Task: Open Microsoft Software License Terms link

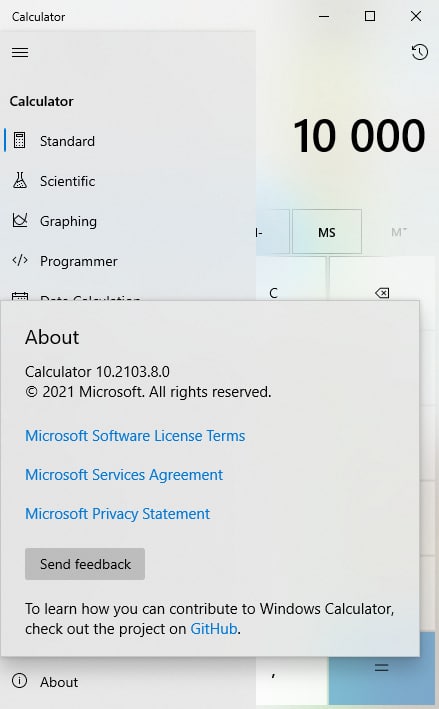Action: coord(135,436)
